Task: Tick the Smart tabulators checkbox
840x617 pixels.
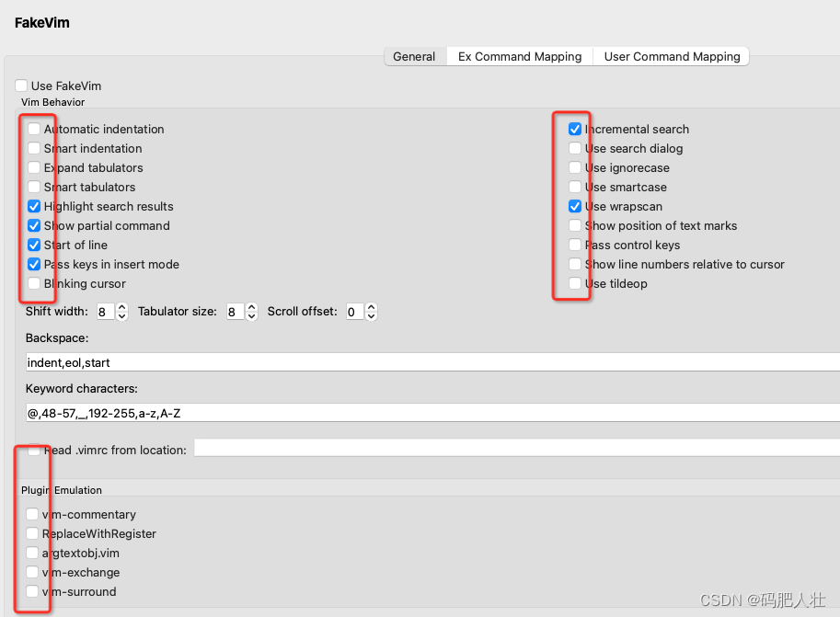Action: point(34,187)
